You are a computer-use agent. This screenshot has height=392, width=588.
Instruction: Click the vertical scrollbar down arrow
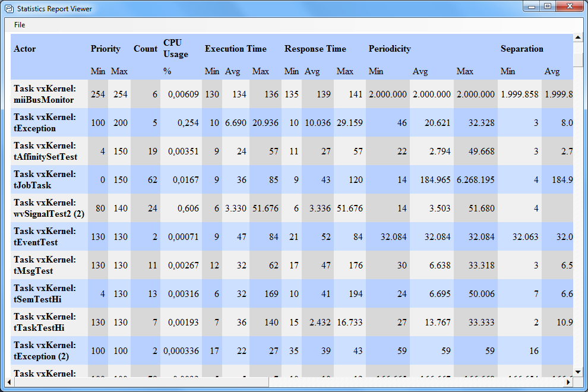[578, 372]
